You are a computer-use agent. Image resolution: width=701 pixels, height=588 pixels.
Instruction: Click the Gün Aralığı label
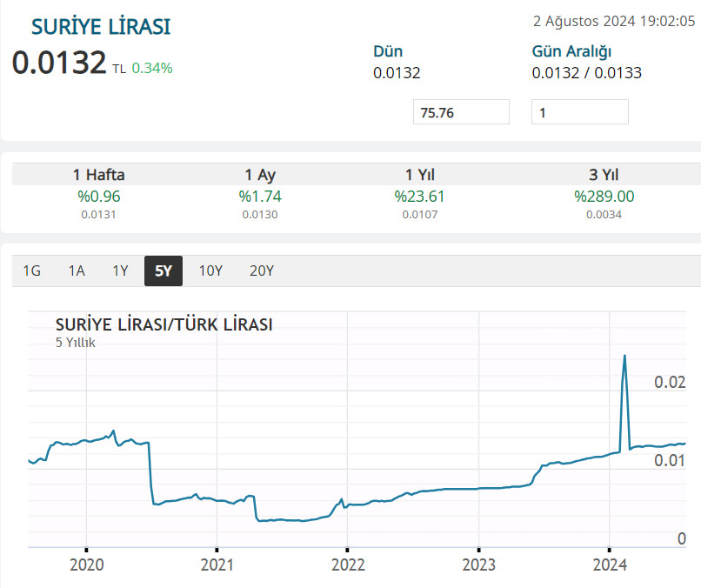click(x=571, y=52)
